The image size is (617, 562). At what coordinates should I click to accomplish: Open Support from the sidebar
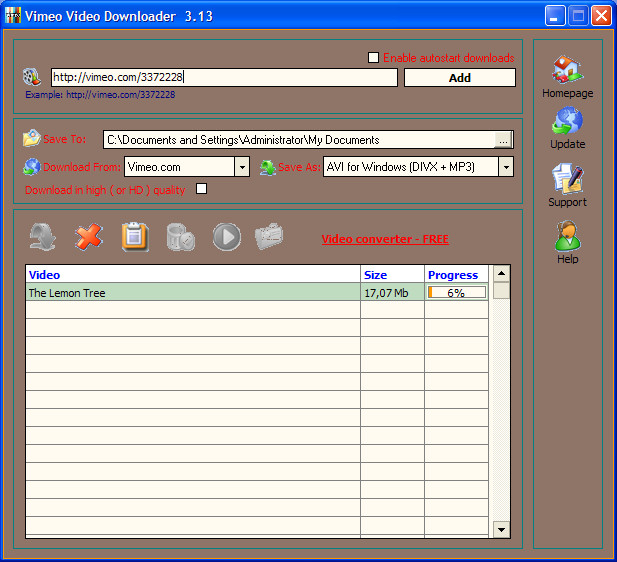coord(567,180)
